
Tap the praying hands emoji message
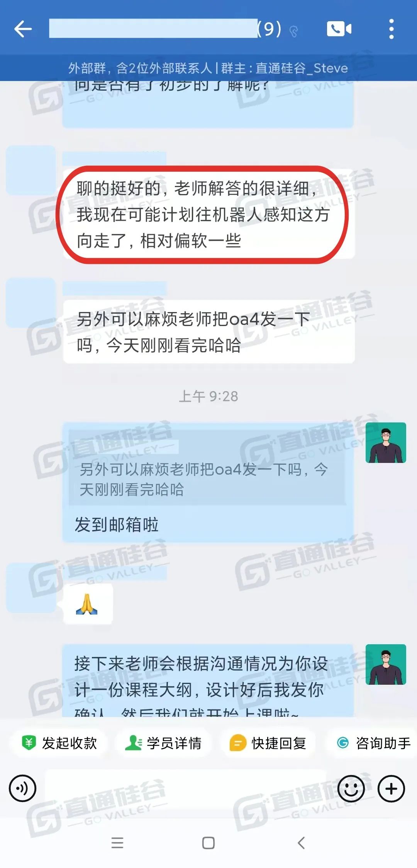(x=88, y=603)
